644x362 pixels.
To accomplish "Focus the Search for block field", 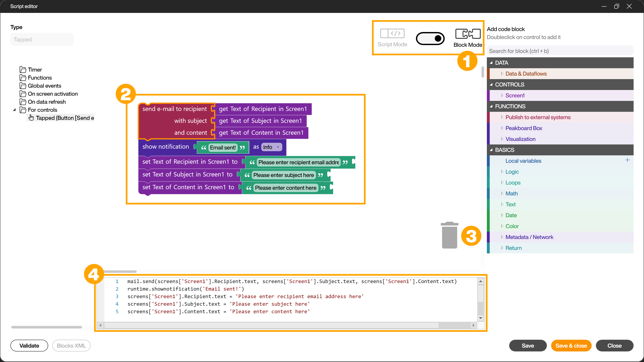I will point(560,51).
